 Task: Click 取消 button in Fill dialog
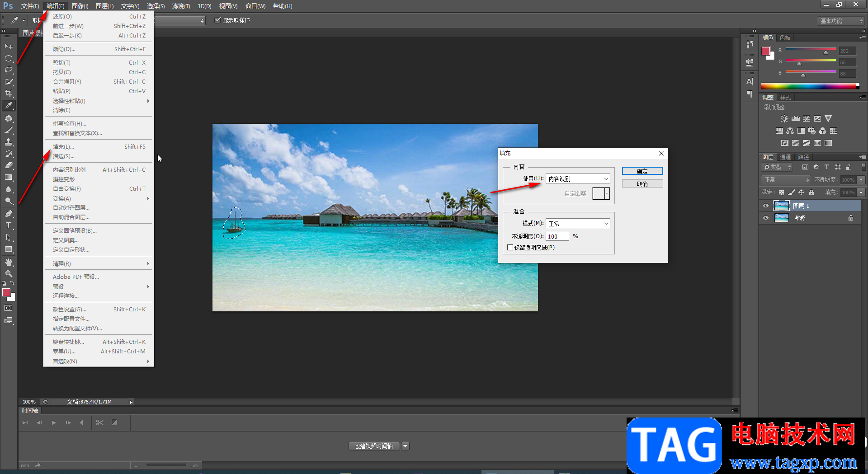pyautogui.click(x=642, y=184)
